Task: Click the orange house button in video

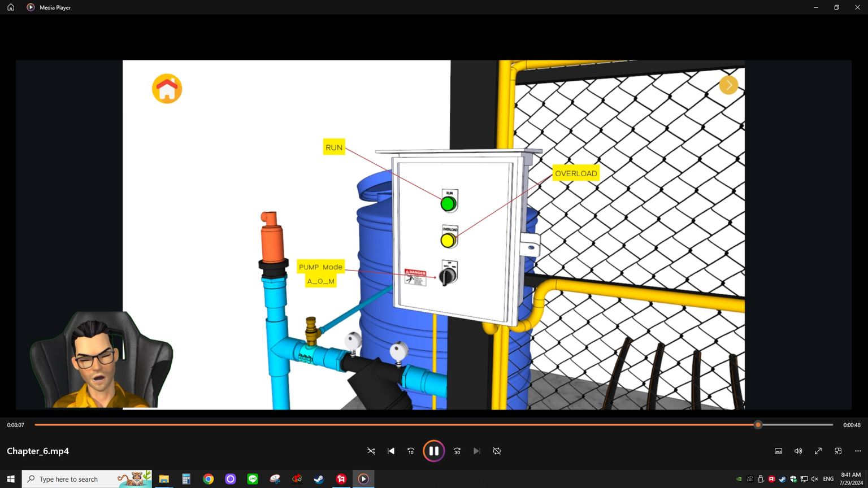Action: point(167,89)
